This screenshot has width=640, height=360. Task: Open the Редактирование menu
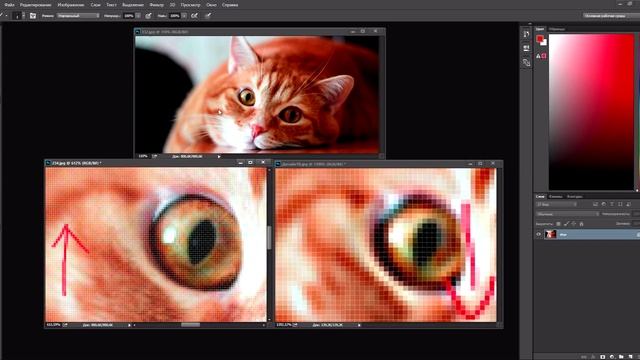pyautogui.click(x=36, y=5)
